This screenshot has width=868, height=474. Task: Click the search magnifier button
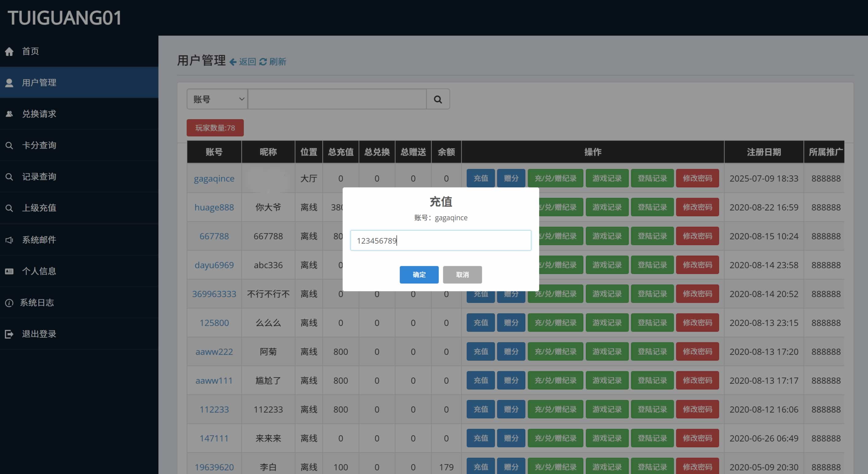click(438, 99)
